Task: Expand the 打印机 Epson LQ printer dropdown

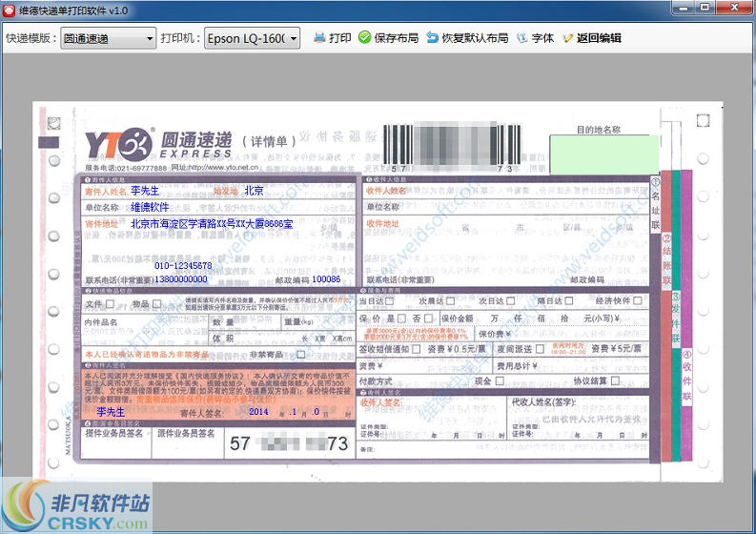Action: 253,38
